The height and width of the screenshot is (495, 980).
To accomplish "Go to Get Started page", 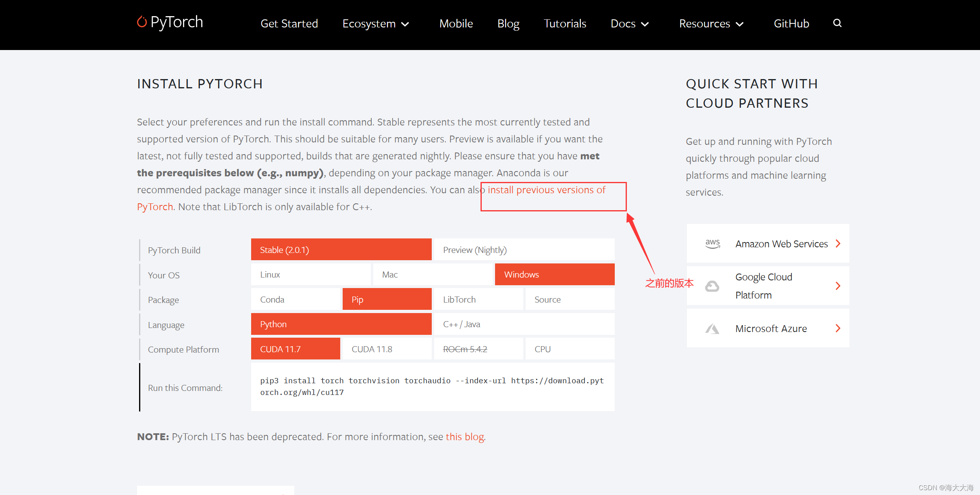I will point(289,24).
